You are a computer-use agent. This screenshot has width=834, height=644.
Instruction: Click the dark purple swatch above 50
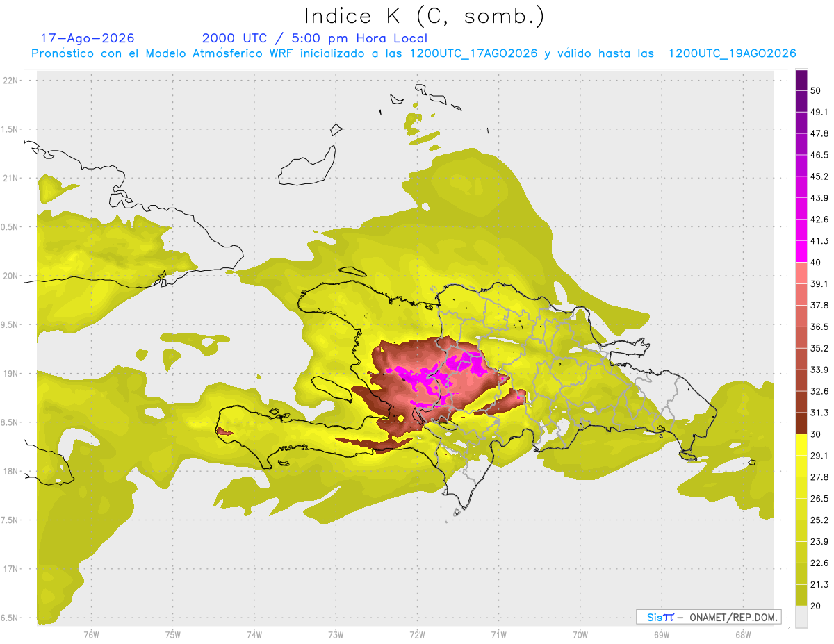point(802,81)
